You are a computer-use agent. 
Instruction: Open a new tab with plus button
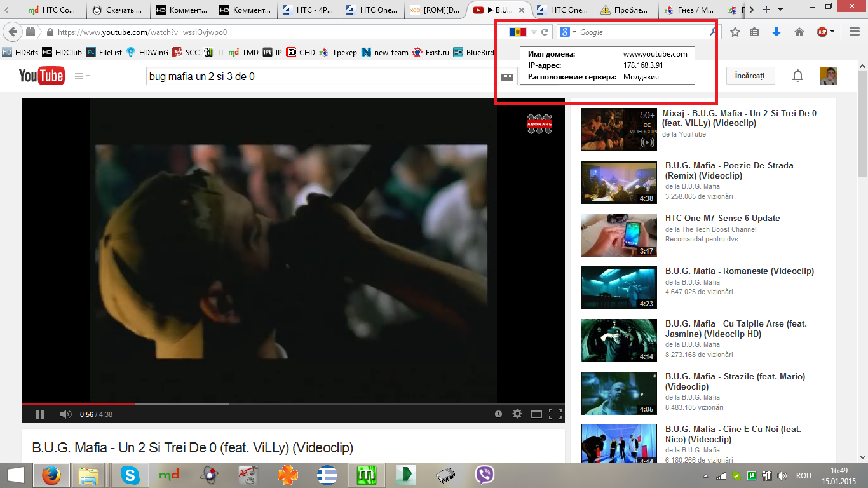click(x=766, y=10)
